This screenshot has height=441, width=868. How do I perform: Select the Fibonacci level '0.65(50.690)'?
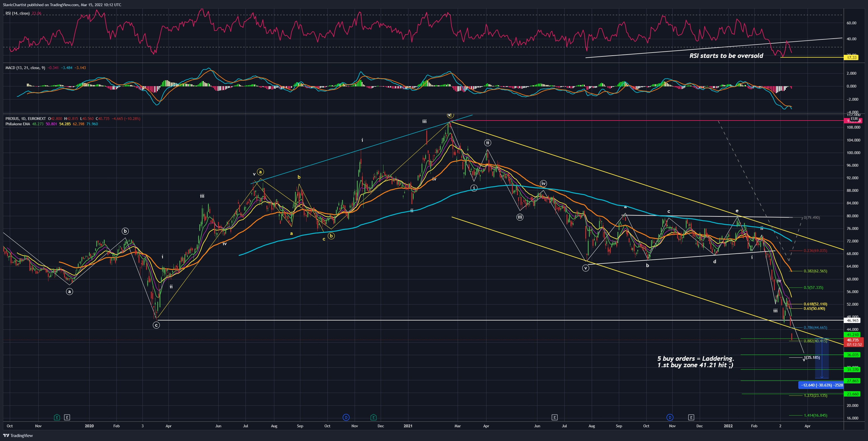[x=814, y=308]
